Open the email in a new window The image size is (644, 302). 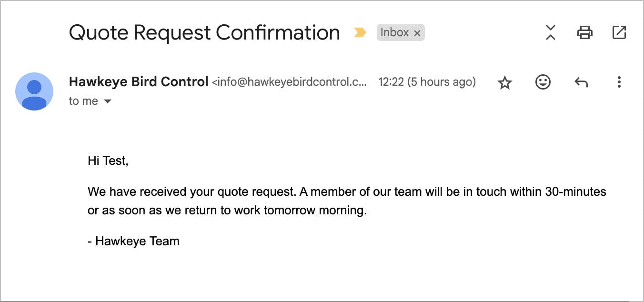click(619, 32)
